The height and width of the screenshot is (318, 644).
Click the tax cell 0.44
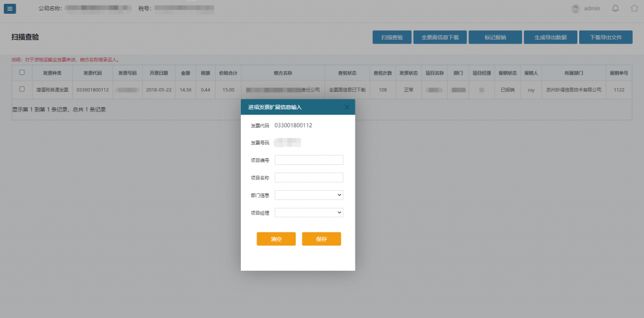coord(206,89)
